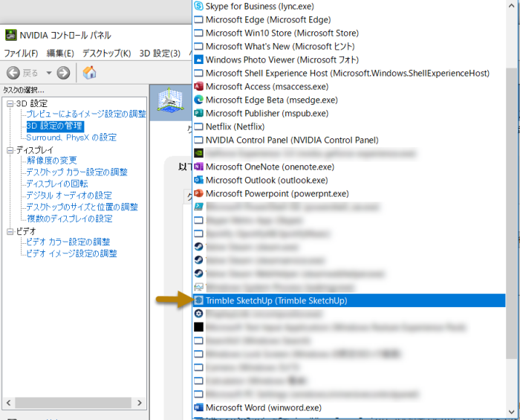
Task: Click the back arrow button
Action: [x=13, y=73]
